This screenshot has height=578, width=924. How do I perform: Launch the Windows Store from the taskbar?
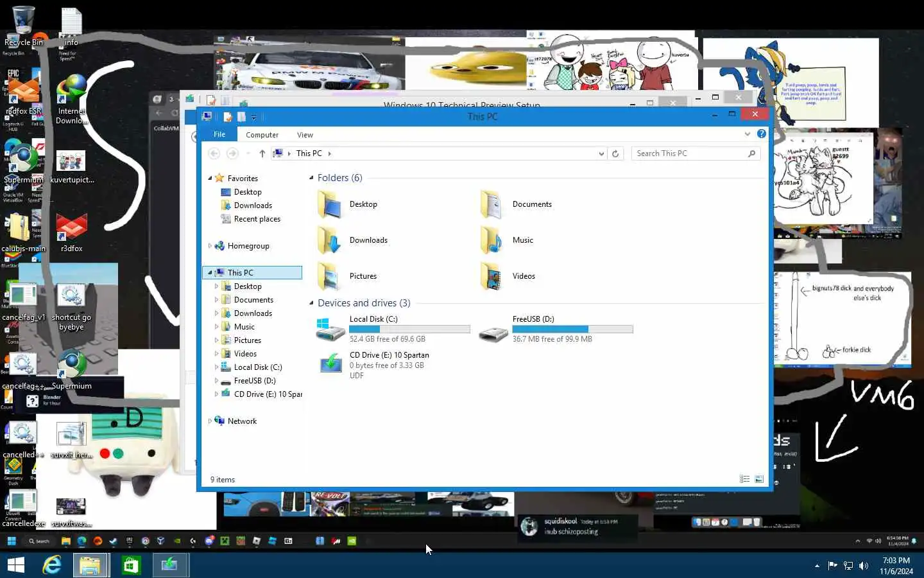131,565
